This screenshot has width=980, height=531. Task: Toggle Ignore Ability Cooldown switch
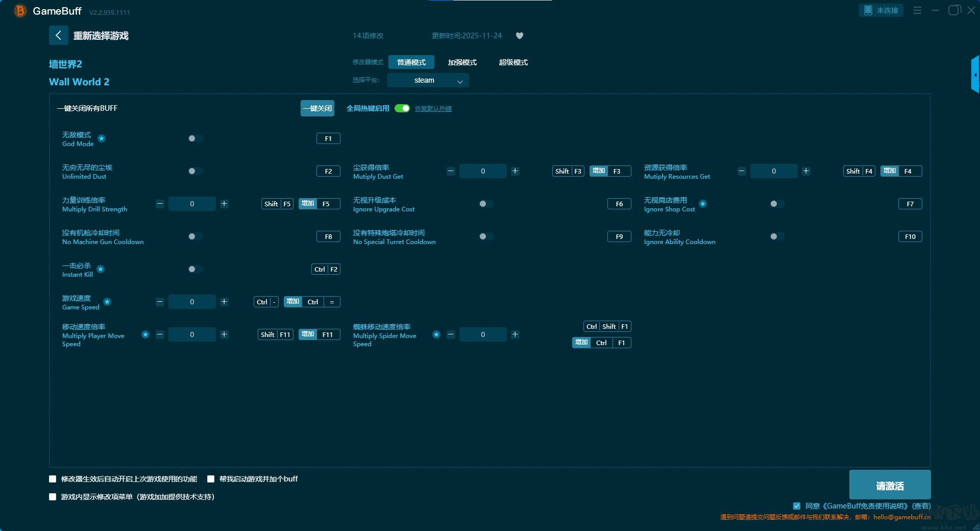point(777,236)
